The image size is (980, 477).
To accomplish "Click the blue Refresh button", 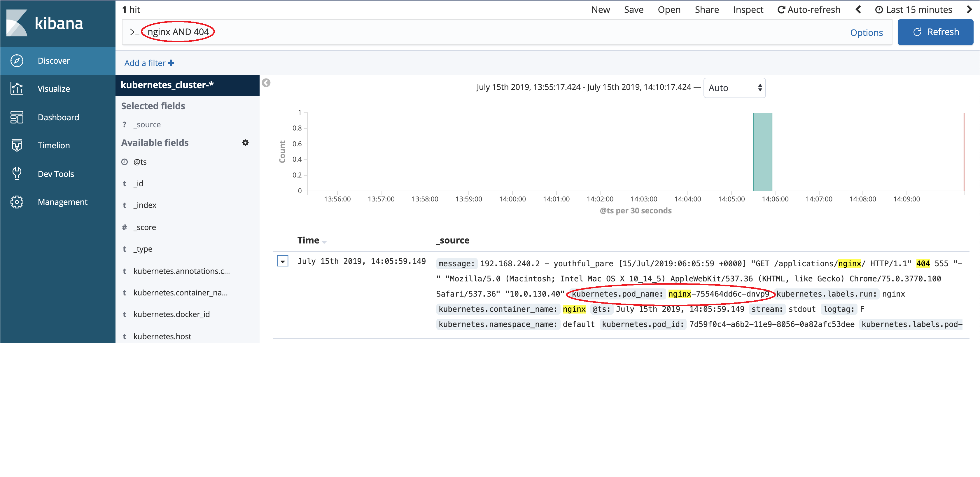I will pyautogui.click(x=935, y=32).
